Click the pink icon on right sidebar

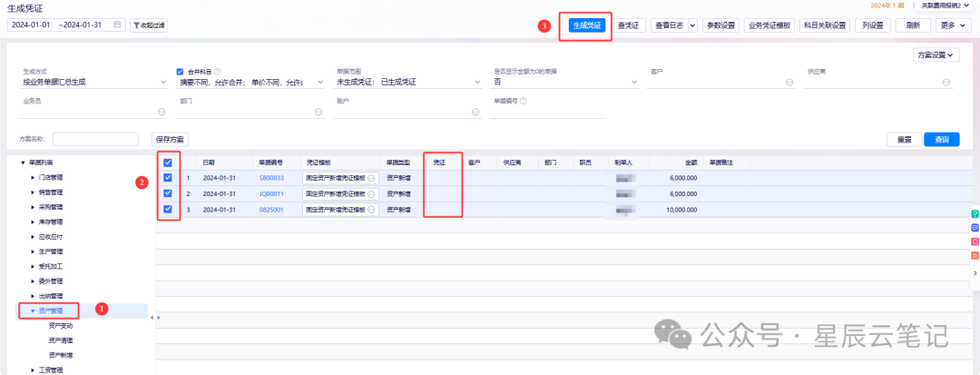975,242
